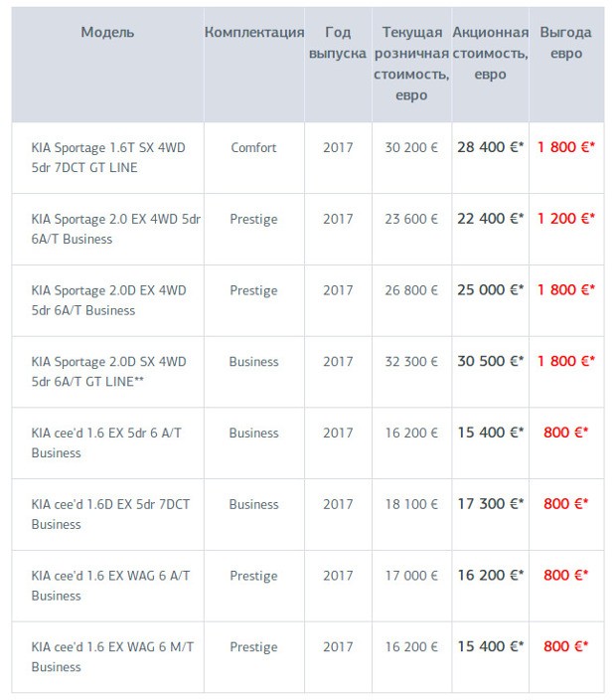Select KIA Sportage 1.6T SX 4WD model
The image size is (616, 700).
108,157
